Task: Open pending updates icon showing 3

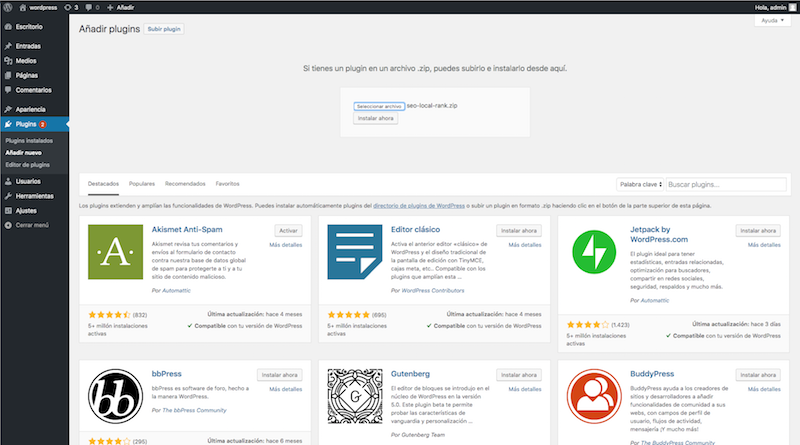Action: point(71,7)
